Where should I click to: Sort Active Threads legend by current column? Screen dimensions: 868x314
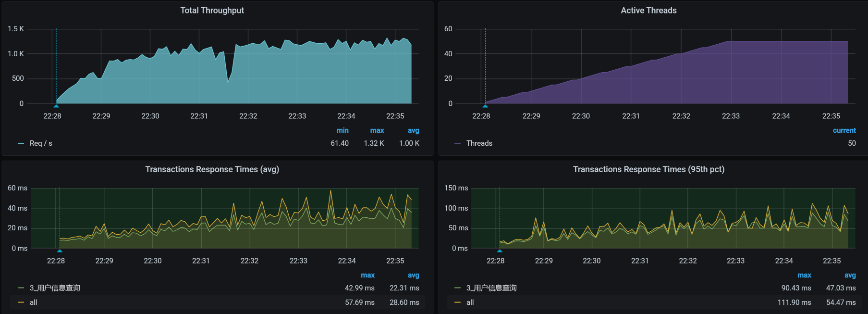pyautogui.click(x=844, y=130)
